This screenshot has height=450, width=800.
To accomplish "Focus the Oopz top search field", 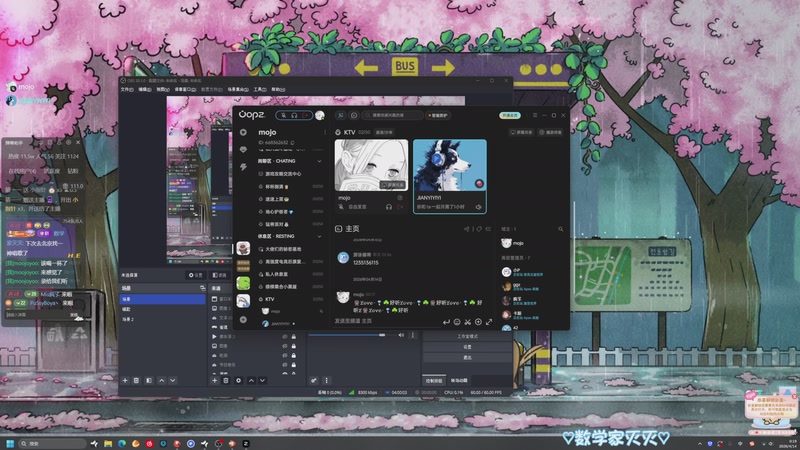I will 393,115.
